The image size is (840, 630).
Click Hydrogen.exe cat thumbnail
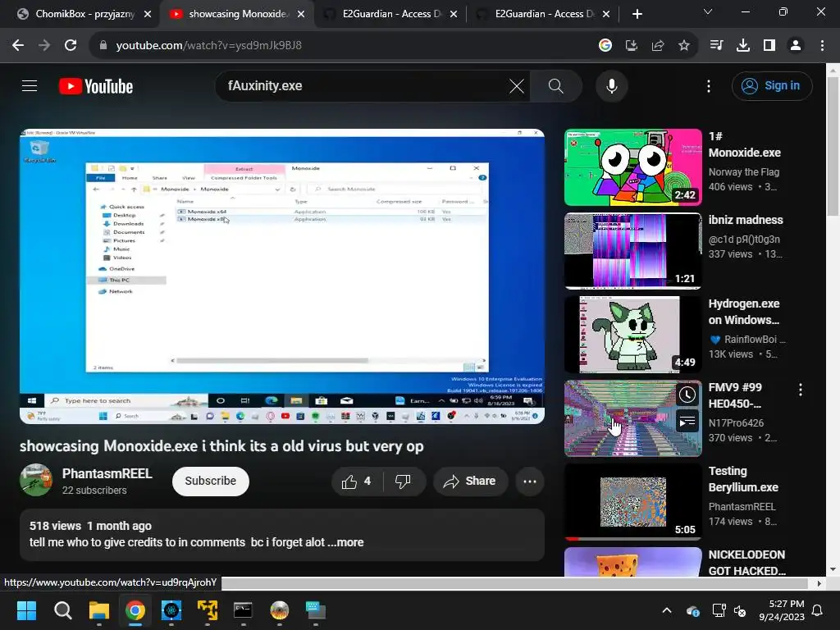(632, 335)
